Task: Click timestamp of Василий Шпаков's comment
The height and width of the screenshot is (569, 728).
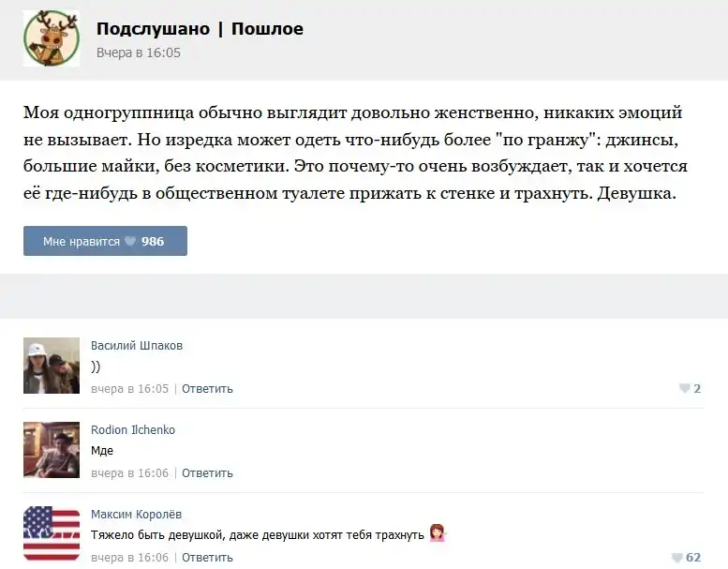Action: [x=129, y=389]
